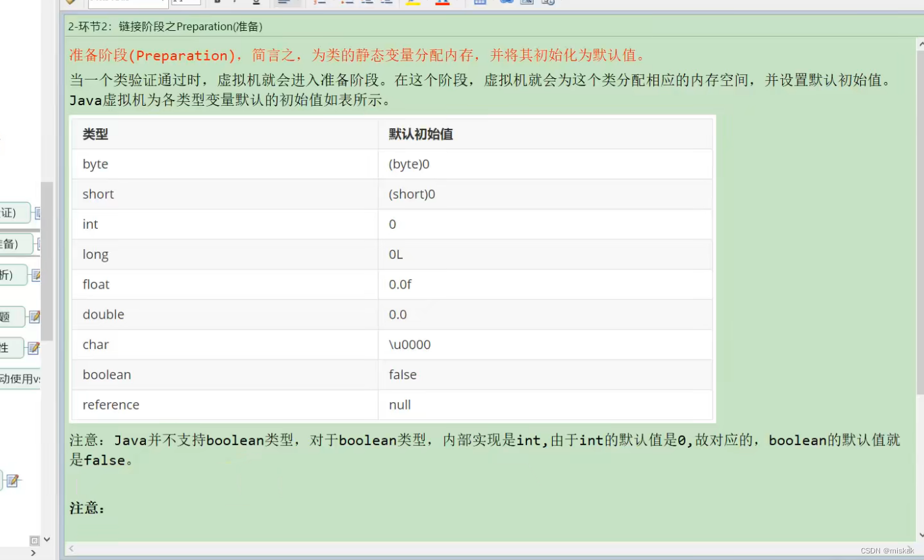Open the note icon beside the 性 node

(x=34, y=348)
